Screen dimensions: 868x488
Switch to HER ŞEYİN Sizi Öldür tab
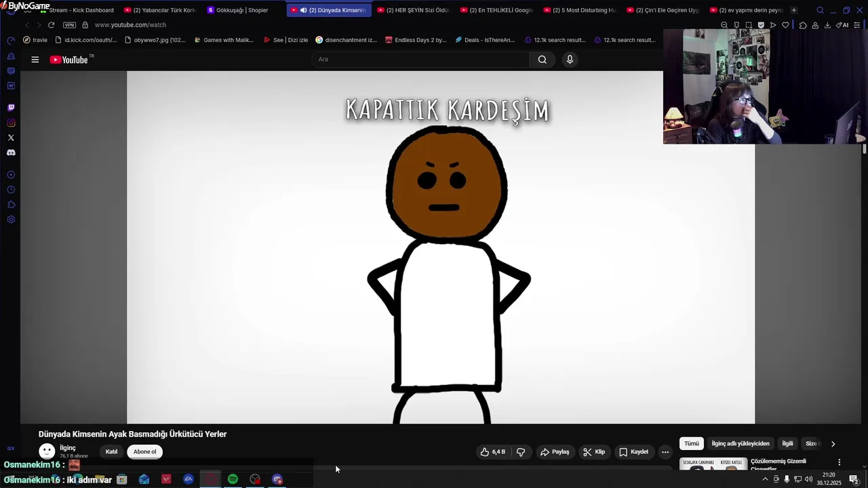(x=413, y=10)
